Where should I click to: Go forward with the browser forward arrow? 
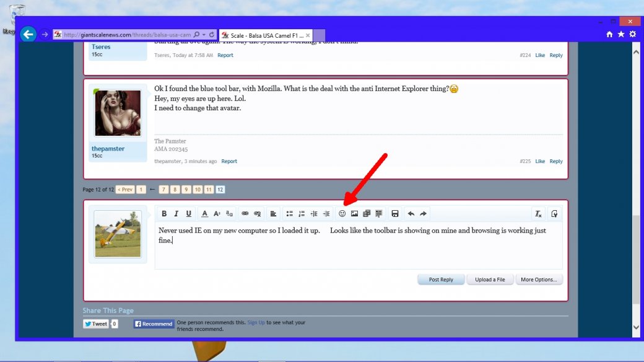(45, 35)
